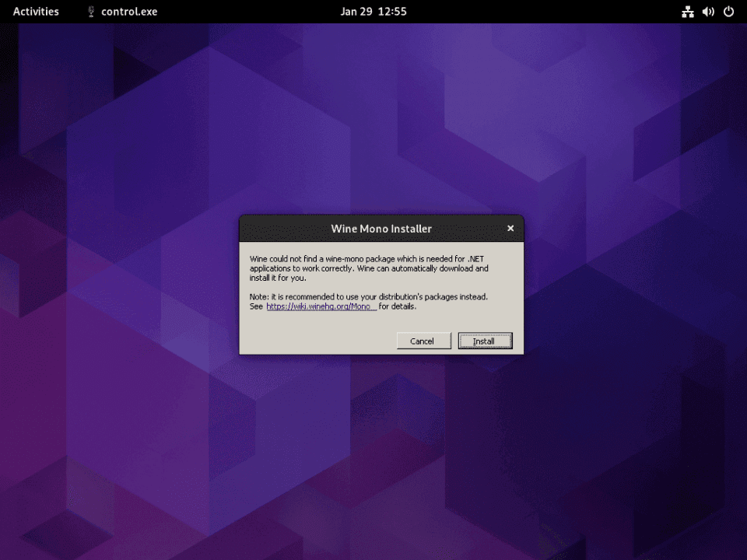Dismiss the installer with Cancel

[423, 341]
